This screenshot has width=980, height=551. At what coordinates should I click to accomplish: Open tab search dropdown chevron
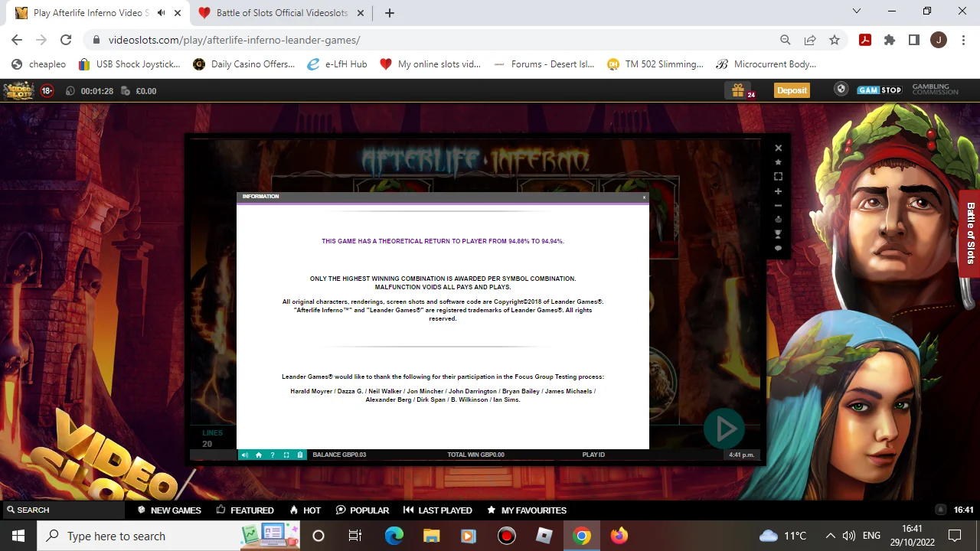coord(857,11)
